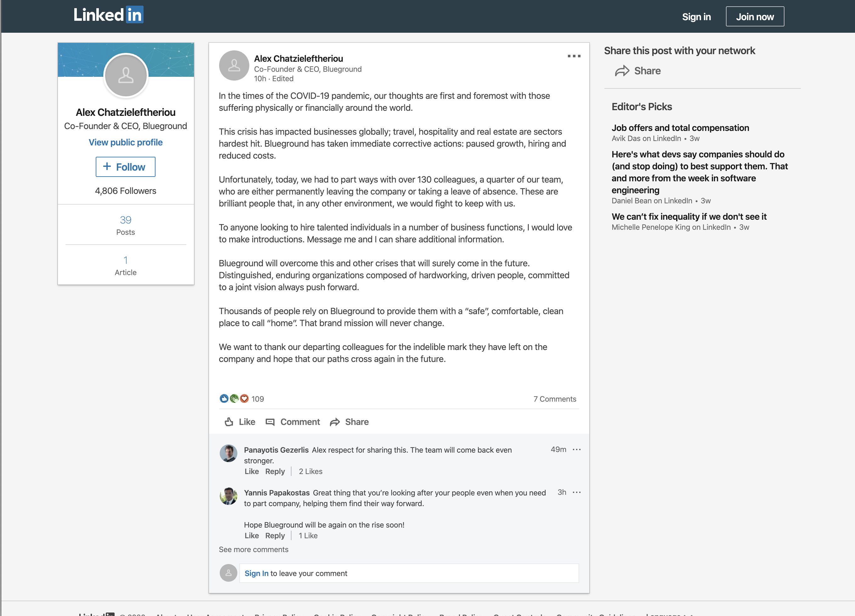Click the Join now button
The width and height of the screenshot is (855, 616).
click(755, 17)
